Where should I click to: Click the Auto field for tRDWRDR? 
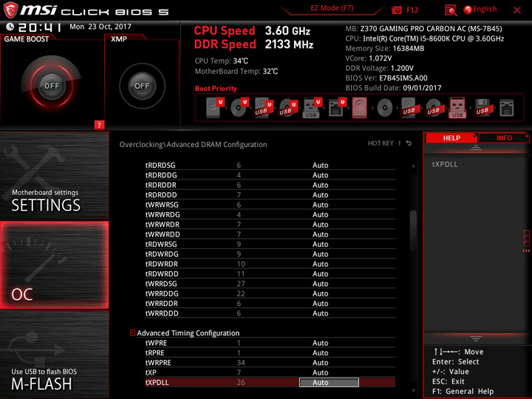click(x=320, y=264)
